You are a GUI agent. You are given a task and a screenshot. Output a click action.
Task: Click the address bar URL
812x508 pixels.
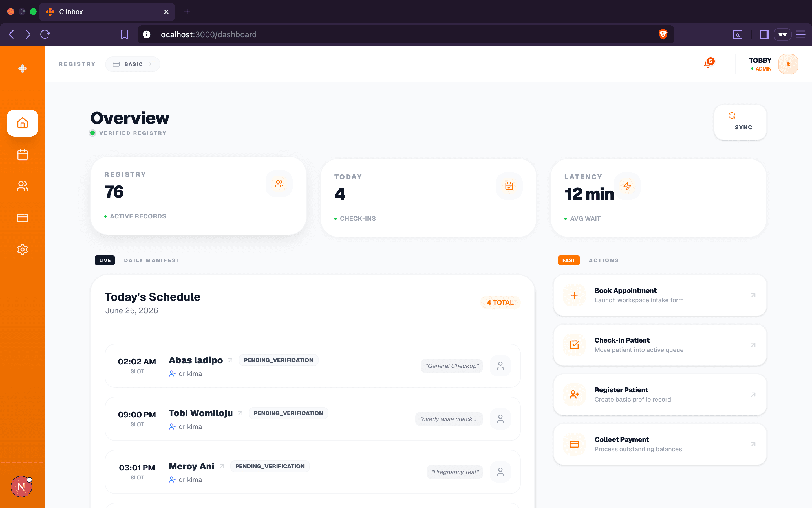click(x=208, y=34)
